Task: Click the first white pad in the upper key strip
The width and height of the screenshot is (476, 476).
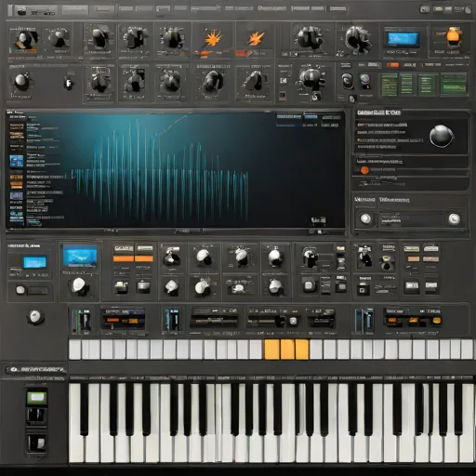Action: tap(75, 350)
